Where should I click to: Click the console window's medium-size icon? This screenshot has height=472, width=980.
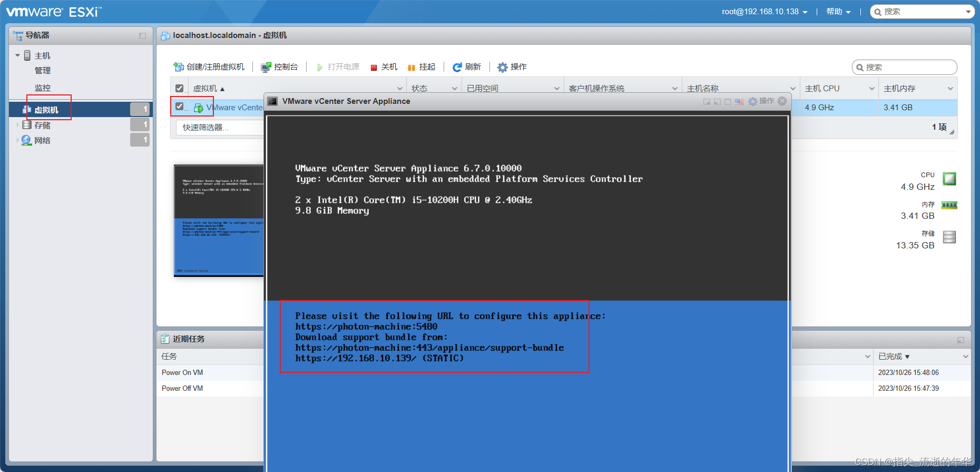click(717, 102)
